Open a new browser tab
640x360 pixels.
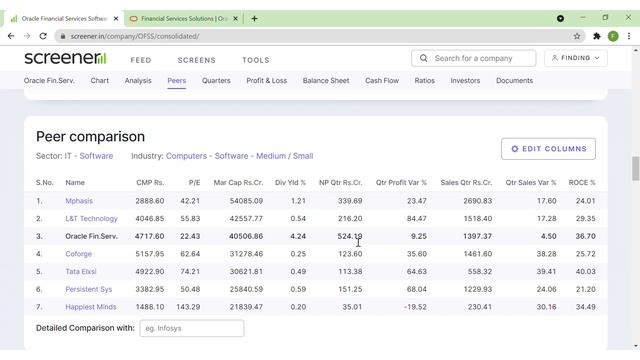[254, 18]
